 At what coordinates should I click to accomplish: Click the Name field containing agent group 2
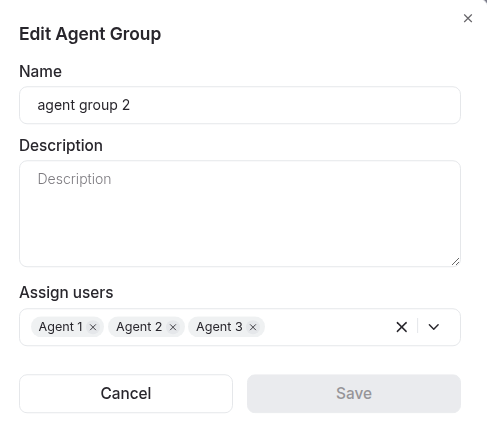point(240,105)
